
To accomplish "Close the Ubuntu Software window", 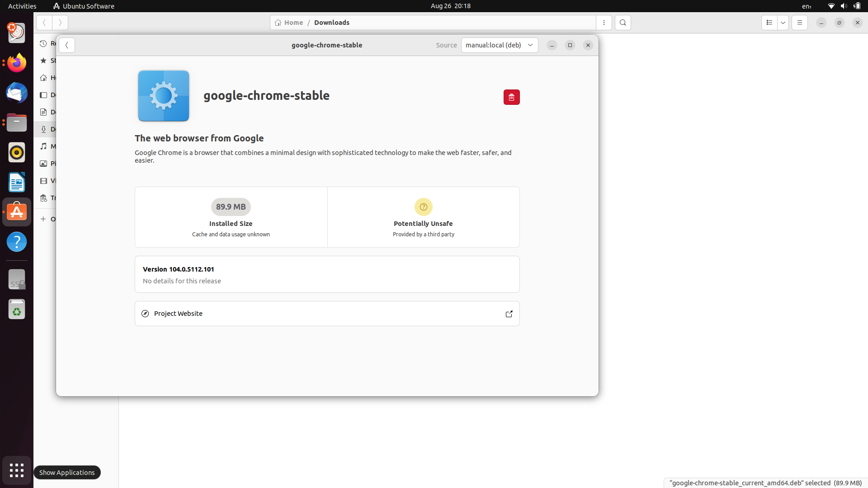I will [588, 45].
